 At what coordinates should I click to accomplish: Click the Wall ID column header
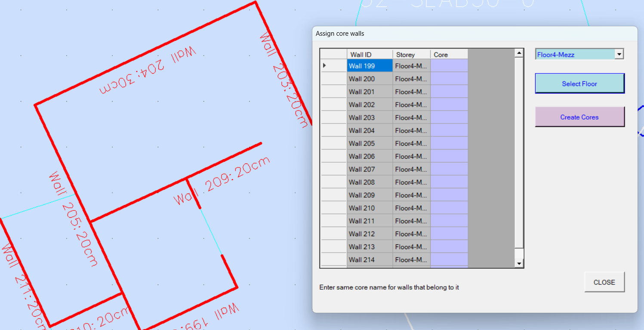(370, 54)
